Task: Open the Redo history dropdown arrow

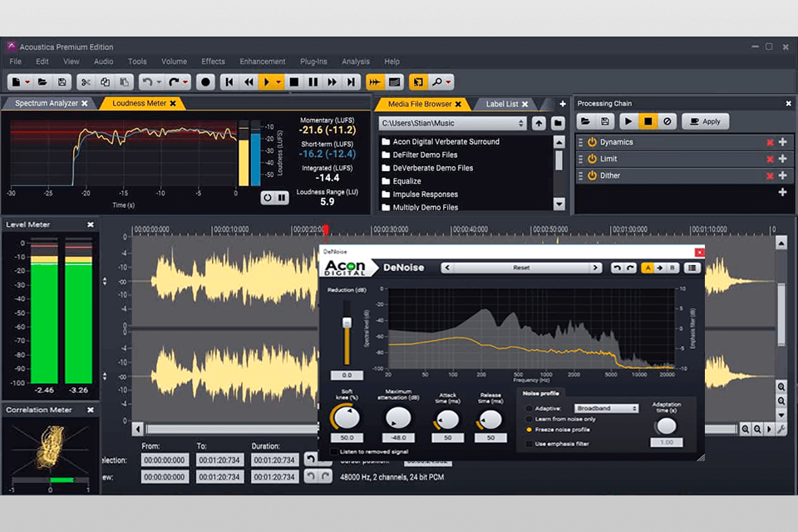Action: (185, 82)
